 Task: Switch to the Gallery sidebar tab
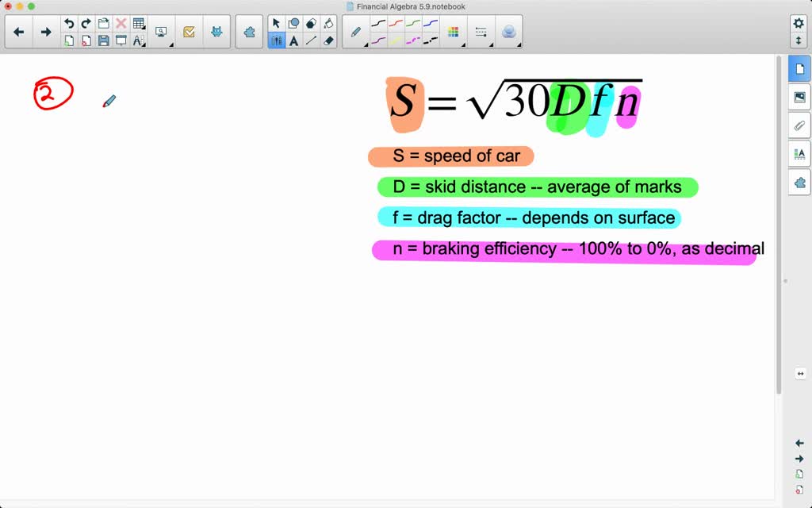tap(799, 98)
